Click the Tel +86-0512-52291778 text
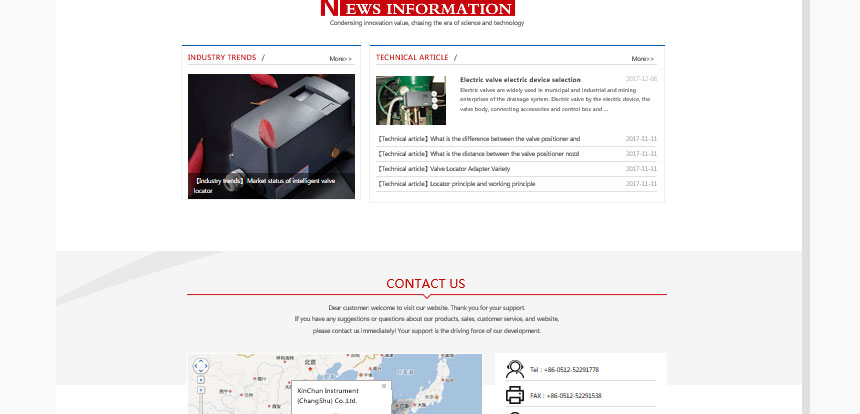Viewport: 860px width, 414px height. 564,370
